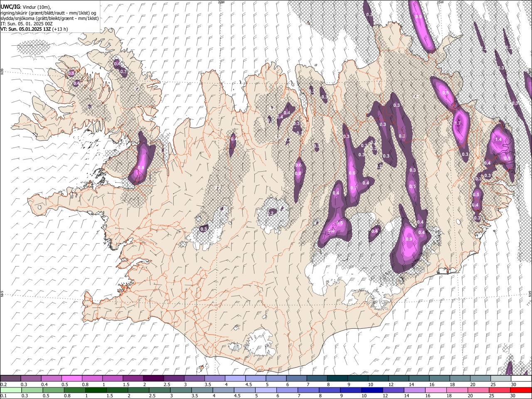532x399 pixels.
Task: Click the '(+13 h)' forecast offset text
Action: click(x=60, y=29)
